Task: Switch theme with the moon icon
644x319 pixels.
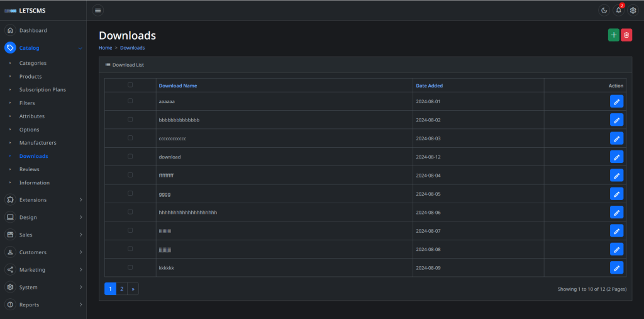Action: tap(604, 11)
